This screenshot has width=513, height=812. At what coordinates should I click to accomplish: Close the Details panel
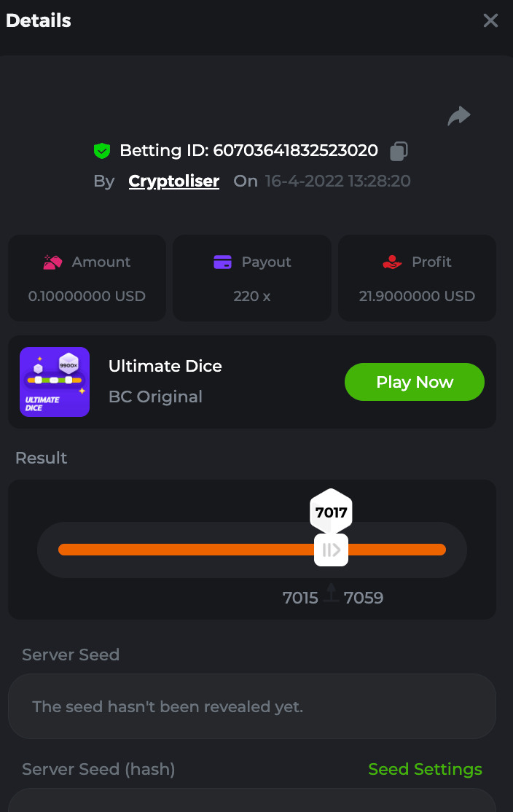490,20
